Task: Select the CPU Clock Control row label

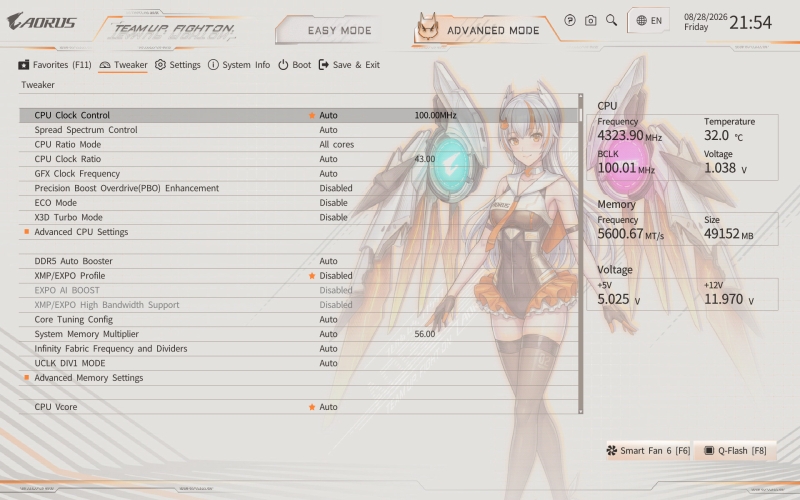Action: click(x=72, y=115)
